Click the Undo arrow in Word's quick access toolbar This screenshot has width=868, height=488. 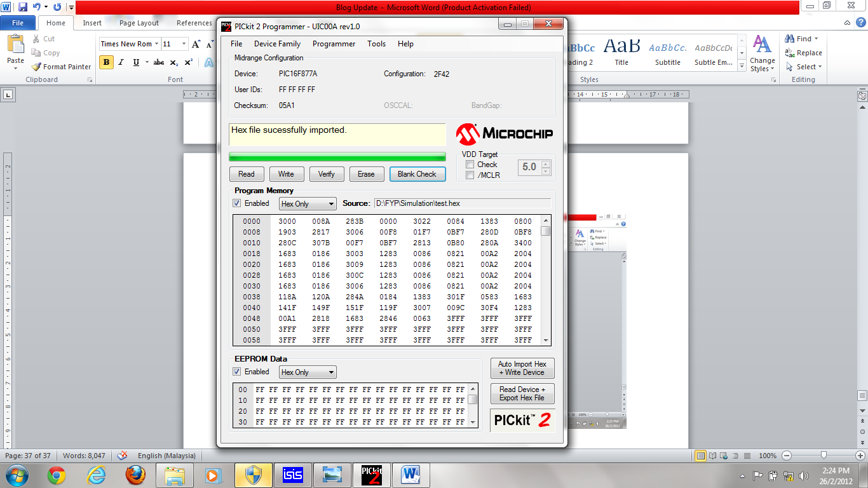click(37, 7)
